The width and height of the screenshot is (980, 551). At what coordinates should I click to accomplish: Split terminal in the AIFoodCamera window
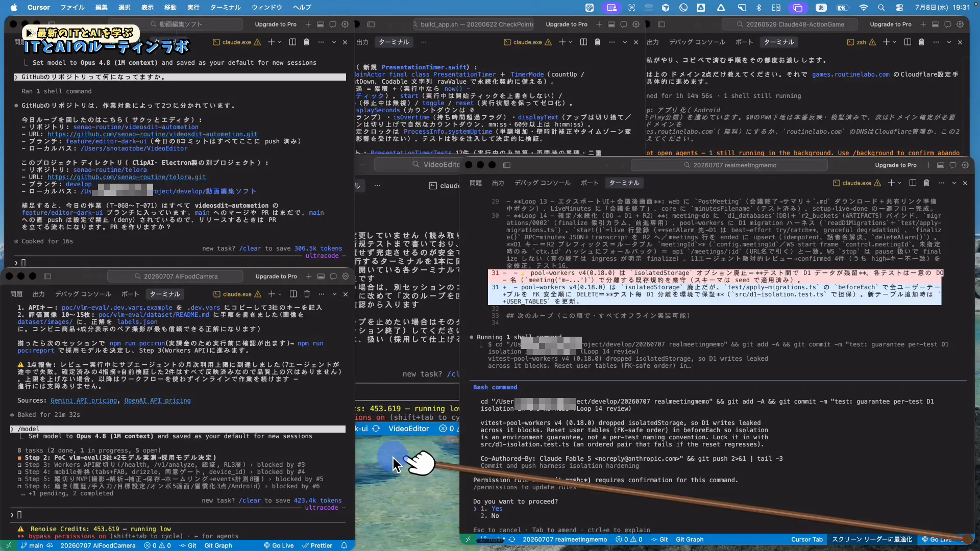point(293,294)
